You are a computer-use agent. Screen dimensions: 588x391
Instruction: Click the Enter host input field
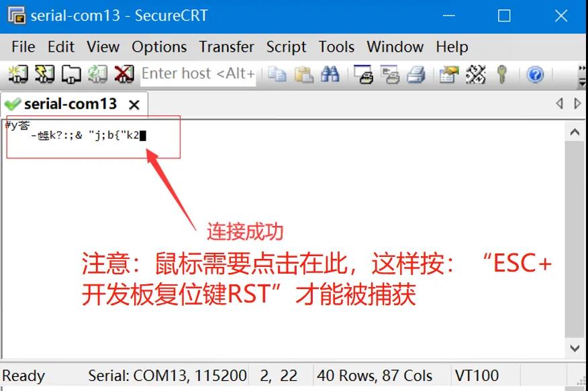[x=198, y=74]
